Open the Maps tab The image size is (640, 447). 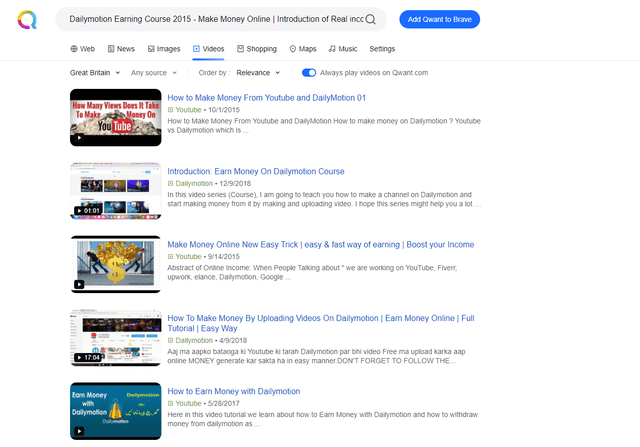click(x=303, y=49)
